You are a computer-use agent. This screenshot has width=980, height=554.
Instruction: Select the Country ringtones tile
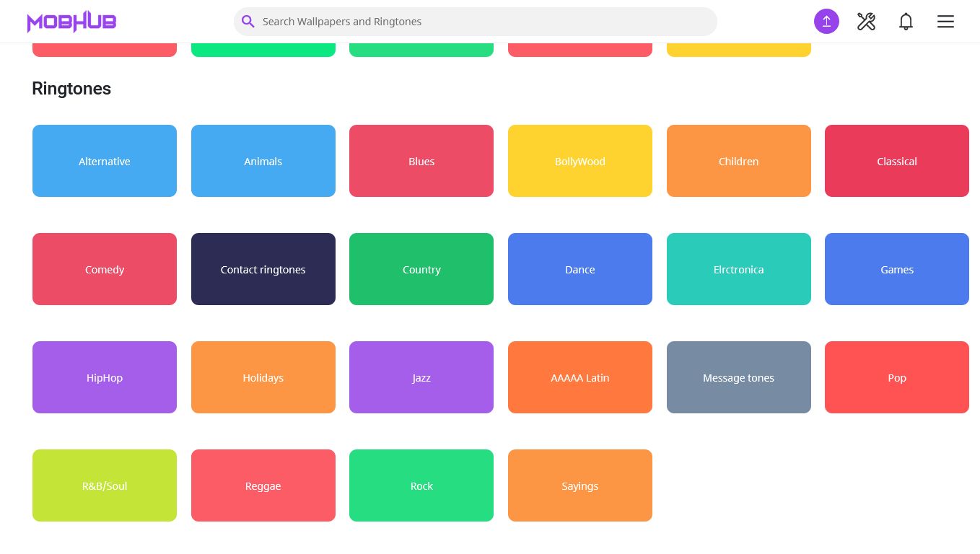pyautogui.click(x=421, y=269)
